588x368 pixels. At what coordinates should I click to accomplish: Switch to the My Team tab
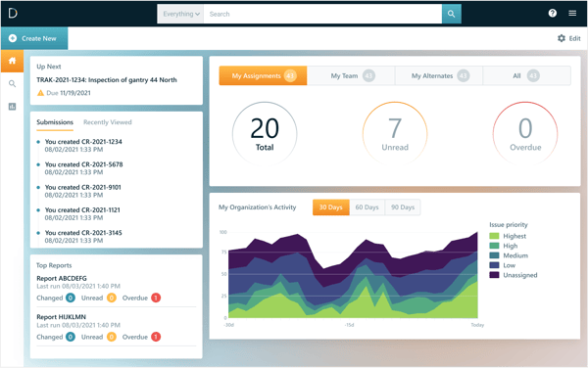pos(351,76)
